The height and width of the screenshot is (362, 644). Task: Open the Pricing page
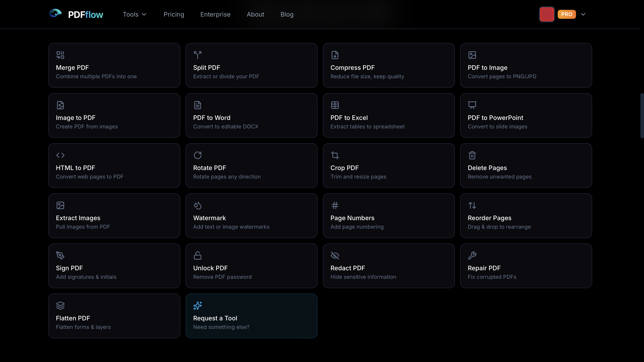point(174,14)
